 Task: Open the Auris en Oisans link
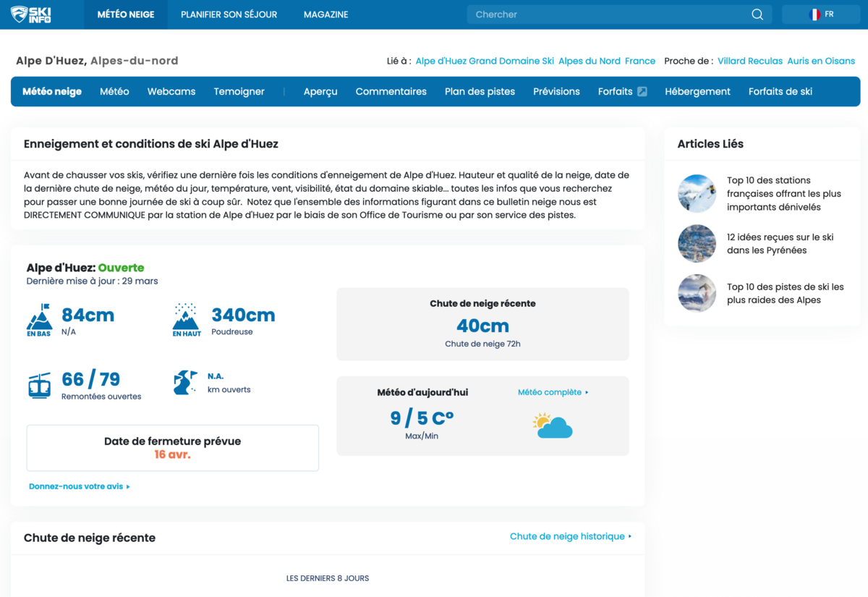coord(821,61)
